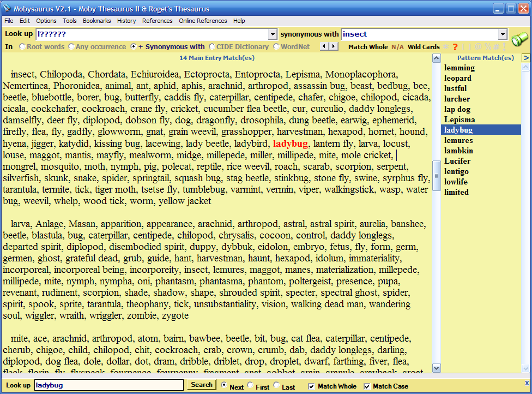Click the flashlight search icon

pyautogui.click(x=519, y=39)
